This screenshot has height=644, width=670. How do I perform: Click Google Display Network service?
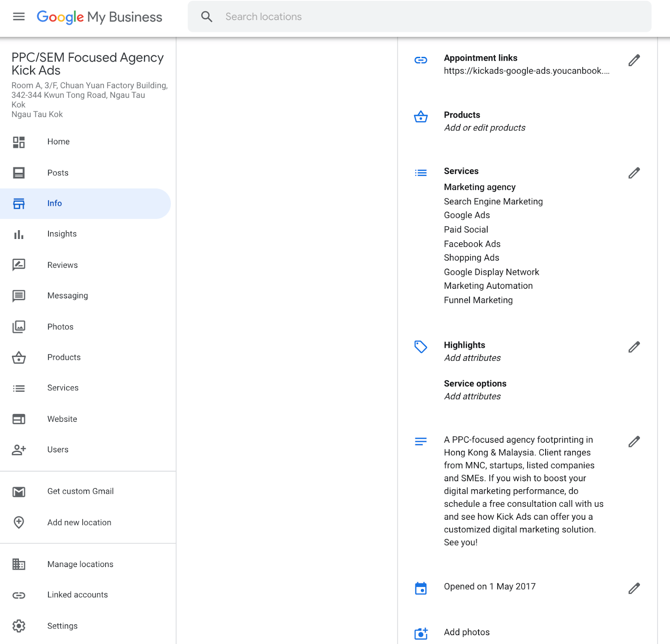point(492,272)
